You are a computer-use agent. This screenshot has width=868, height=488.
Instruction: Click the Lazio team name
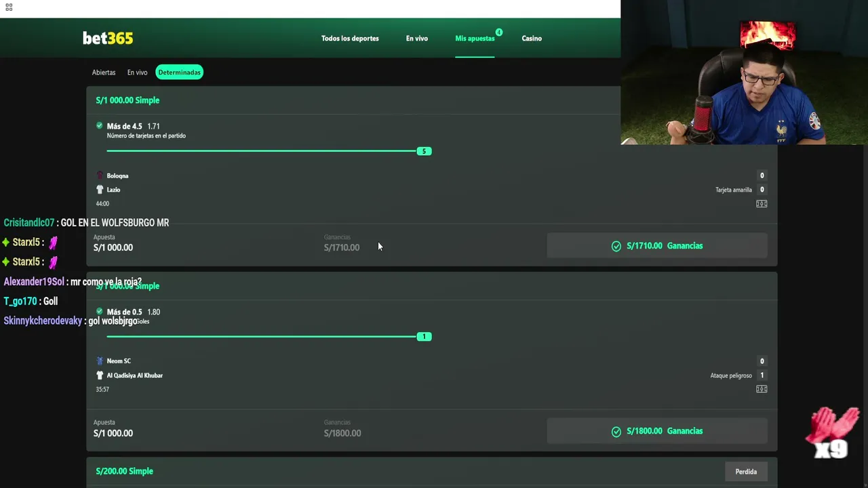pos(113,190)
